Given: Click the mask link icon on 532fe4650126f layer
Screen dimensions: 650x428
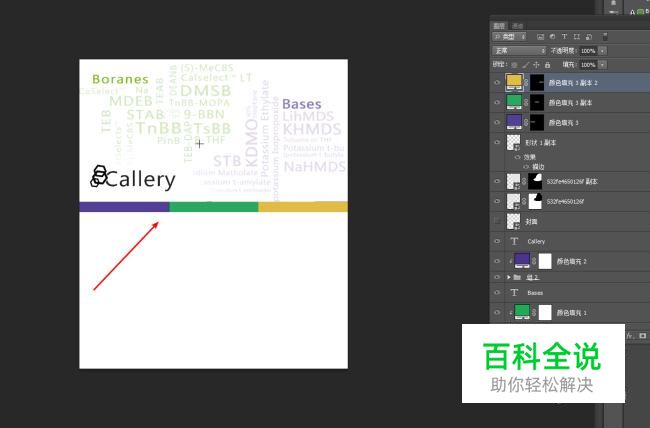Looking at the screenshot, I should 524,201.
